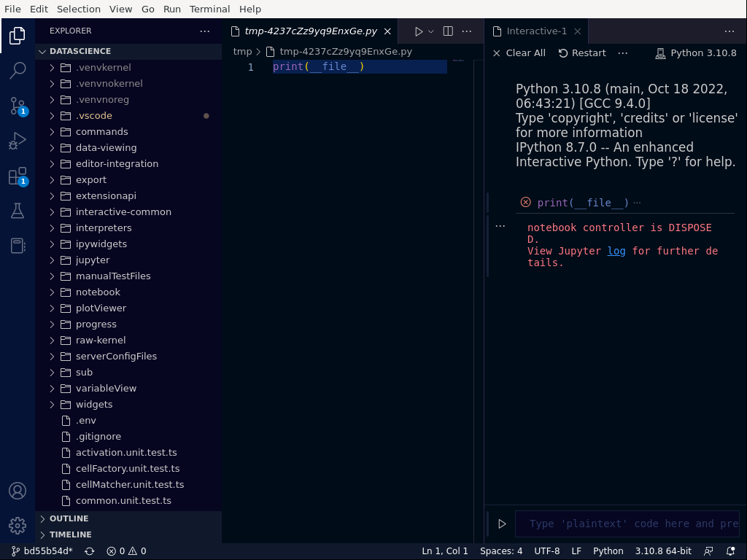Open activation.unit.test.ts file
747x560 pixels.
tap(128, 452)
